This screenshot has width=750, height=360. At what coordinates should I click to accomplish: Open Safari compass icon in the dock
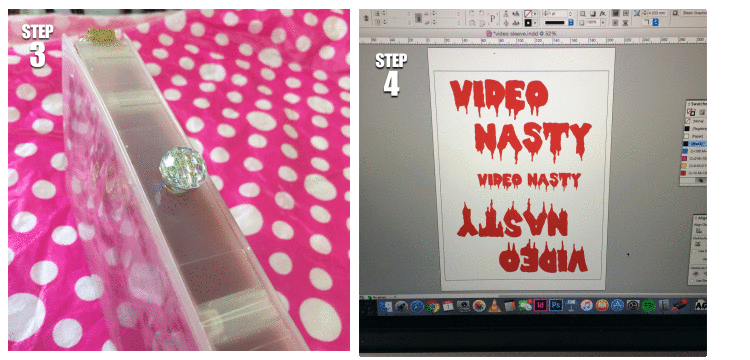click(x=417, y=306)
